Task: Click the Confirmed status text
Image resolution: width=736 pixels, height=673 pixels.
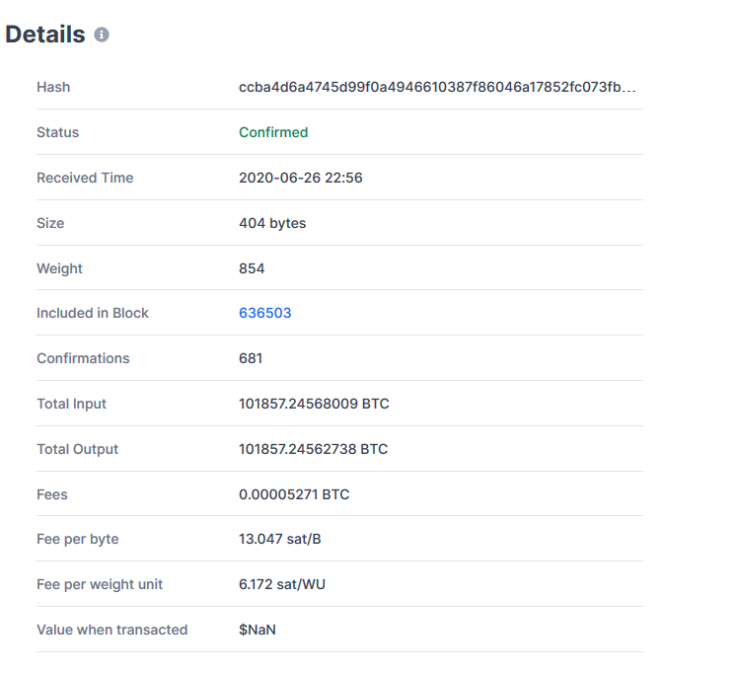Action: (274, 132)
